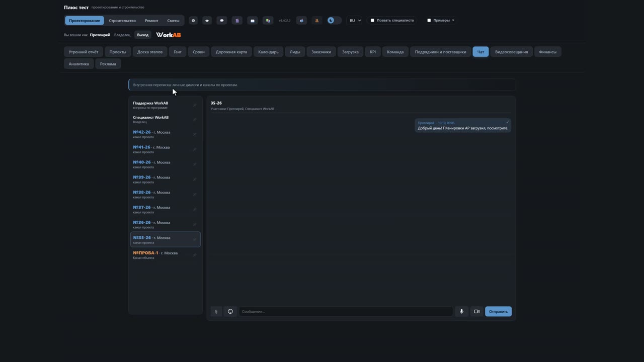Open the RU language dropdown
Image resolution: width=644 pixels, height=362 pixels.
[x=355, y=21]
